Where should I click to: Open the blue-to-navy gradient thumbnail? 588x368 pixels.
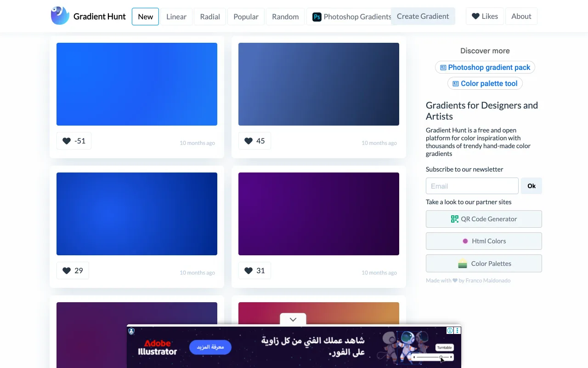(x=319, y=84)
